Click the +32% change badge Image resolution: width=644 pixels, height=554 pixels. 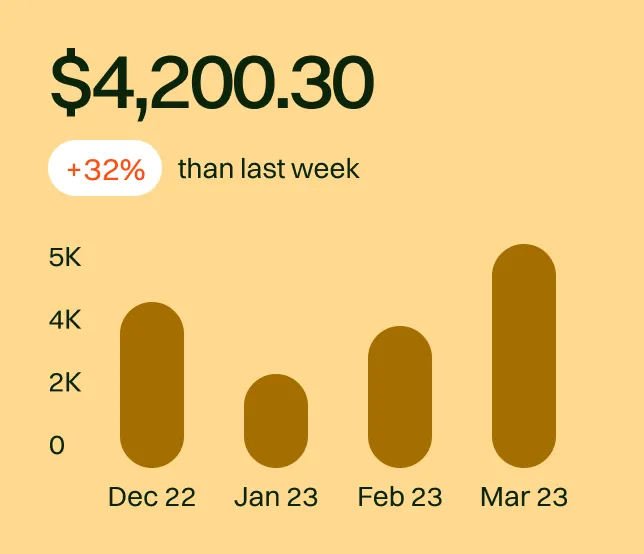coord(105,169)
